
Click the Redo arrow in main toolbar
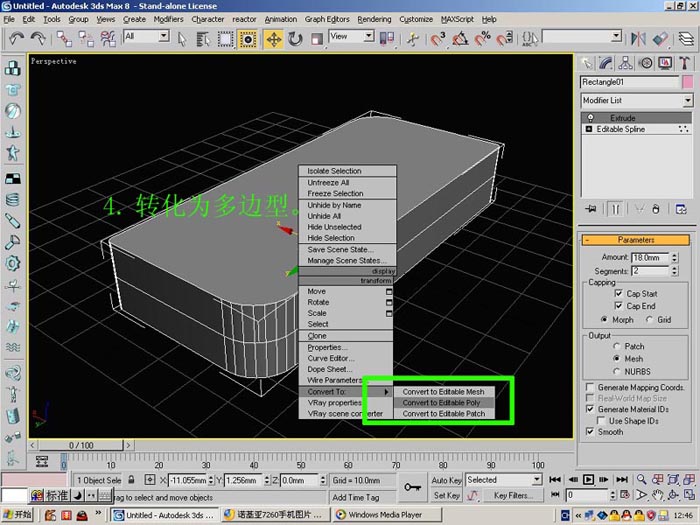pos(38,39)
